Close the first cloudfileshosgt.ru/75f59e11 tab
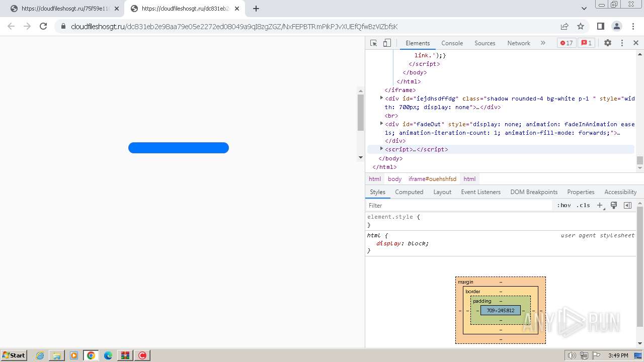Viewport: 644px width, 362px height. (x=117, y=9)
